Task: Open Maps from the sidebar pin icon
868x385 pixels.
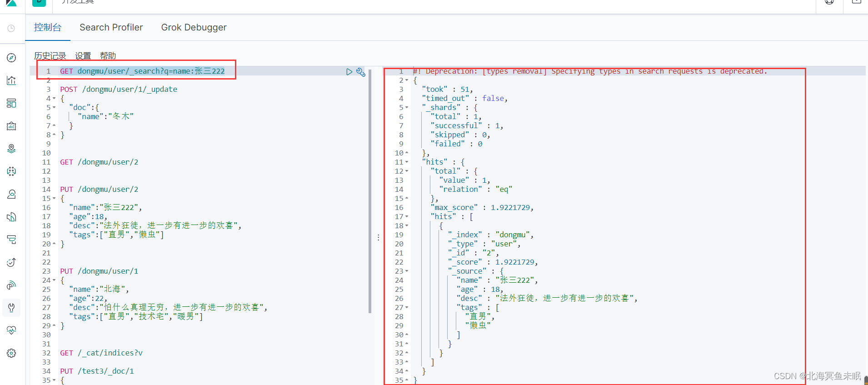Action: click(x=11, y=149)
